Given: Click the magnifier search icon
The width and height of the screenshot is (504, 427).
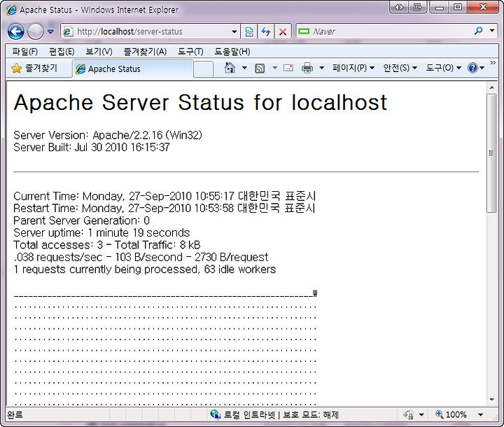Looking at the screenshot, I should [478, 31].
